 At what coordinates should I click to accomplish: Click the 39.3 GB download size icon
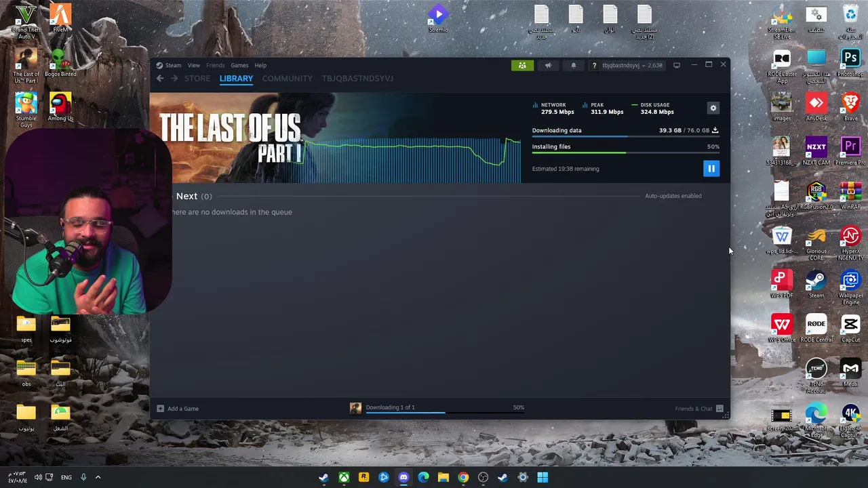pyautogui.click(x=715, y=130)
